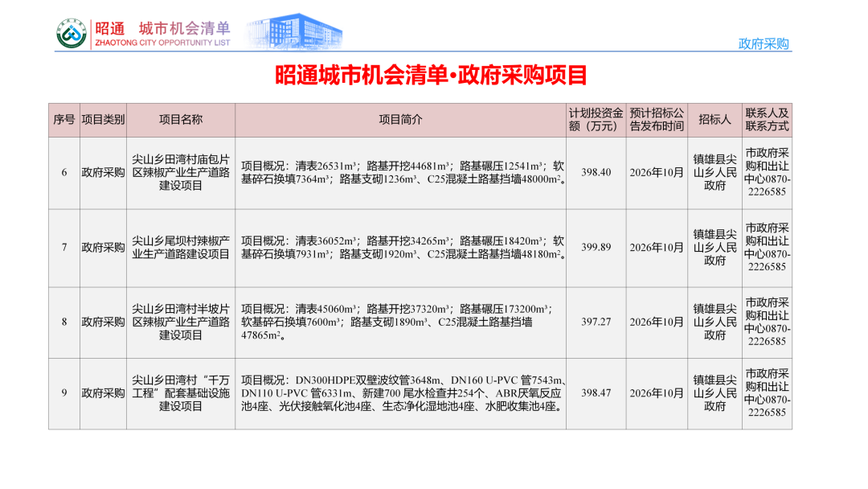Click description starting DN300HDPE双壁波纹管3648m
The width and height of the screenshot is (868, 489).
coord(403,393)
